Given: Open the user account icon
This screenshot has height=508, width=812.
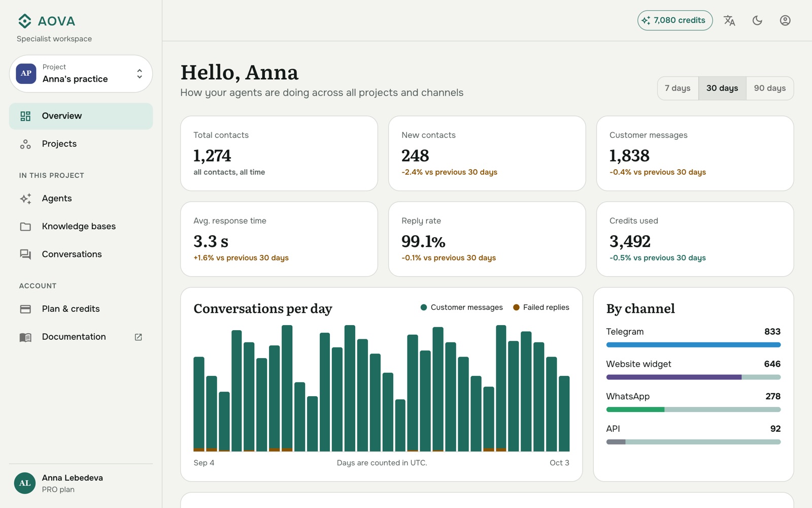Looking at the screenshot, I should [785, 20].
